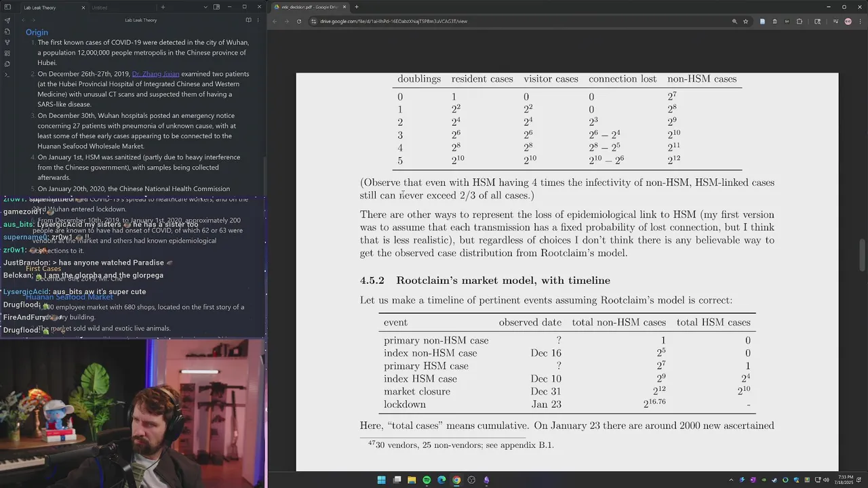Open a new Chrome tab
Screen dimensions: 868x488
point(357,7)
